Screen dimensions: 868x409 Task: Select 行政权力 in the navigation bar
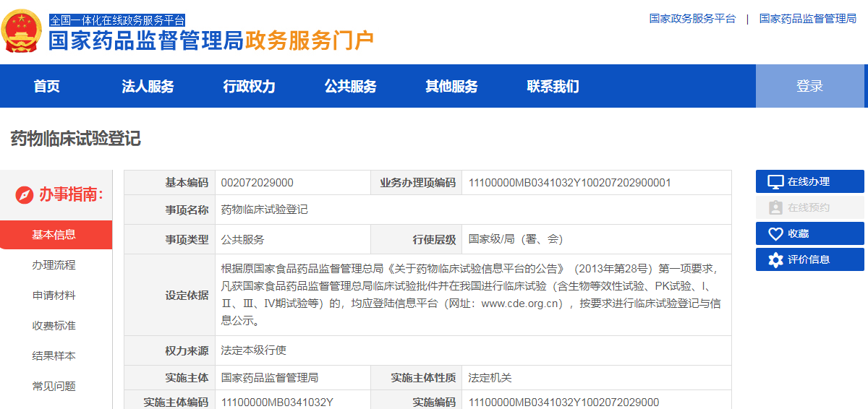click(249, 87)
